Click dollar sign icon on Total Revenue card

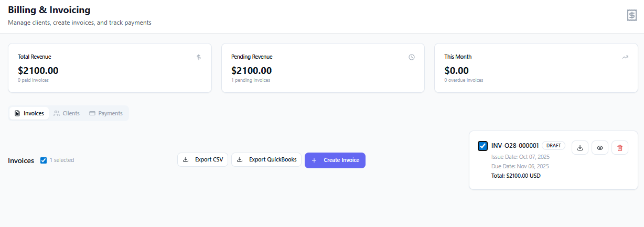point(199,57)
